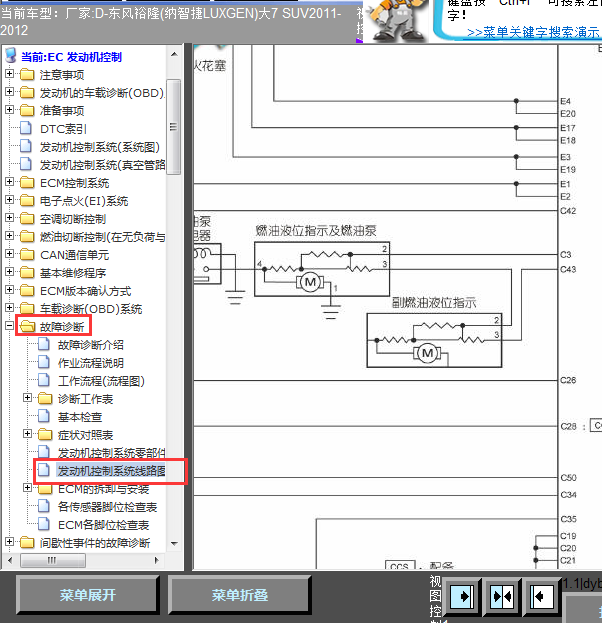This screenshot has width=602, height=623.
Task: Expand the 发动机的车载诊断(OBD) folder node
Action: [10, 92]
